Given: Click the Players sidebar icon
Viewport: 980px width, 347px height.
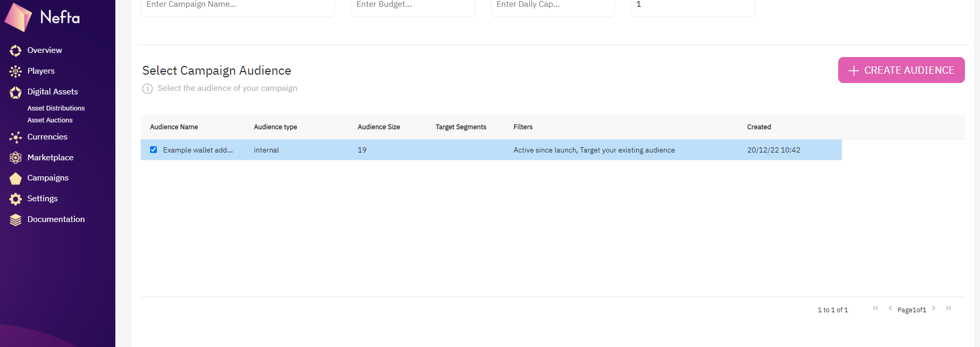Looking at the screenshot, I should pyautogui.click(x=16, y=71).
